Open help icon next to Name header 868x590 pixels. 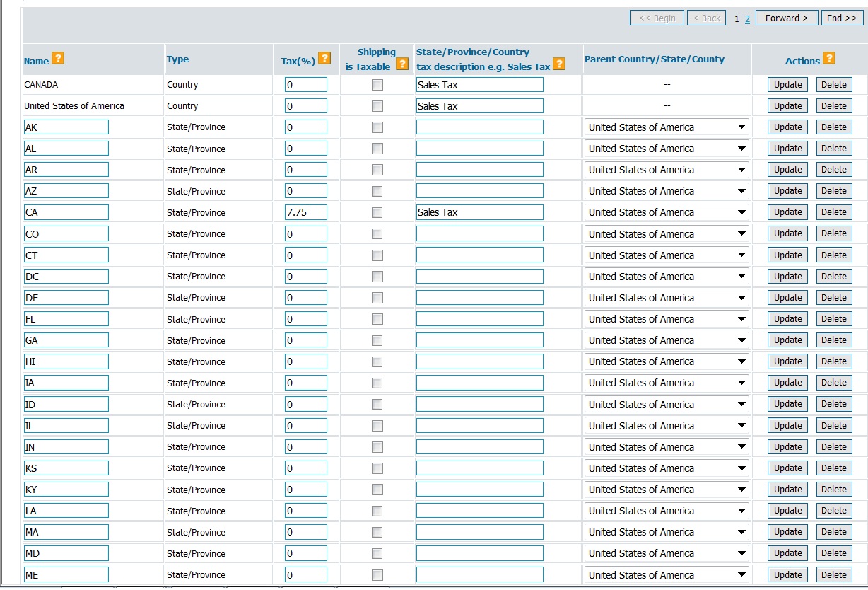(58, 59)
